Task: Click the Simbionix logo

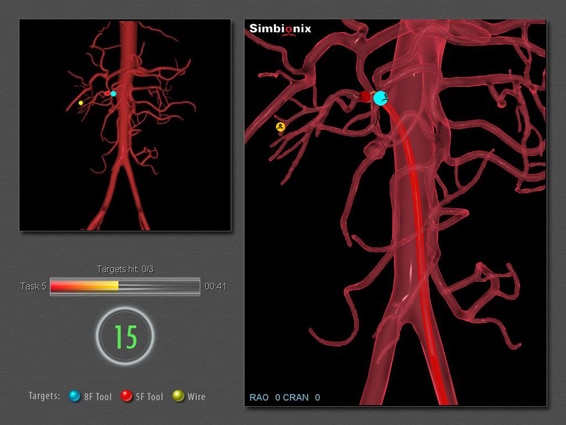Action: (280, 29)
